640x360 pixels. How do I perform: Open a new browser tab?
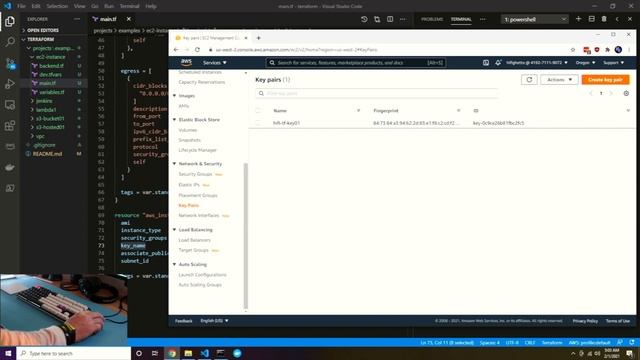[258, 38]
